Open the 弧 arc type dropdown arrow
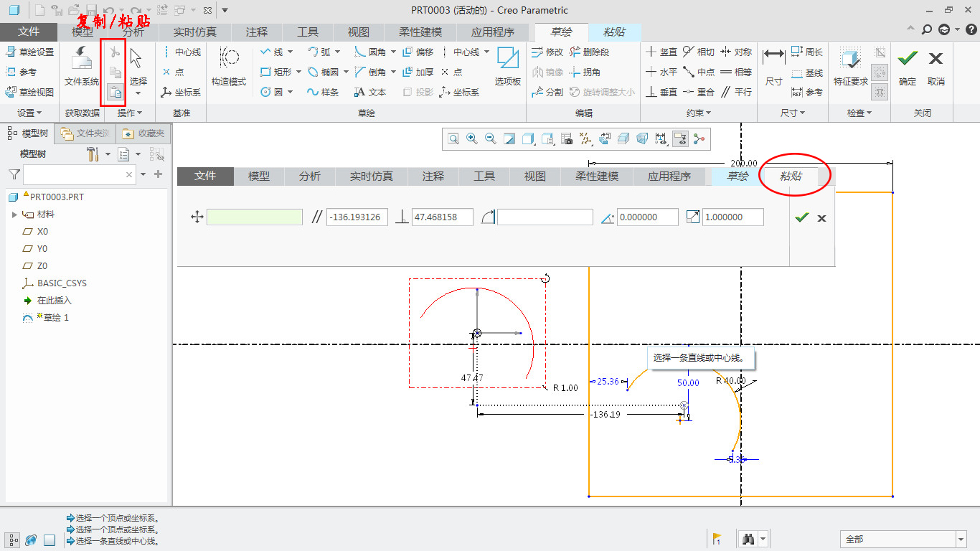 (337, 52)
